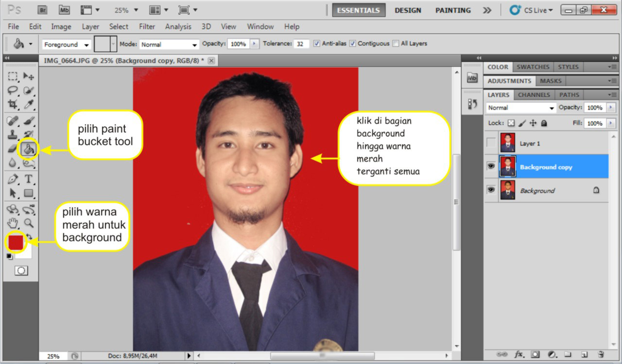Switch to the Painting workspace
The height and width of the screenshot is (364, 622).
453,10
